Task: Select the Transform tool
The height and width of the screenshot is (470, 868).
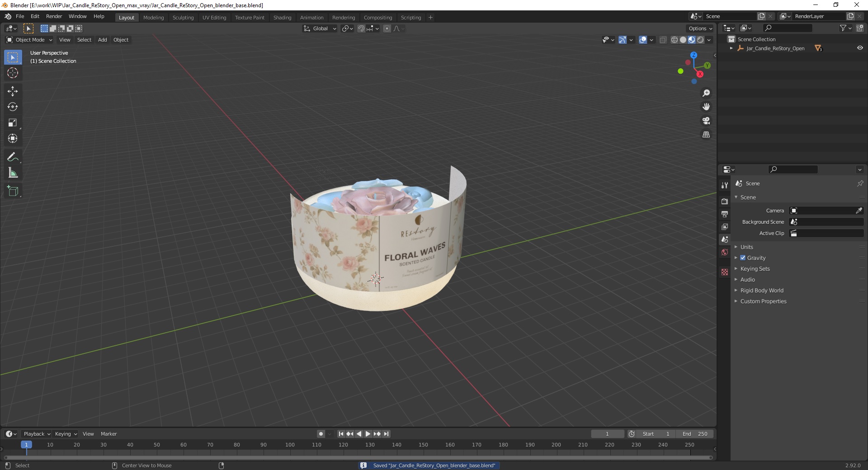Action: coord(13,139)
